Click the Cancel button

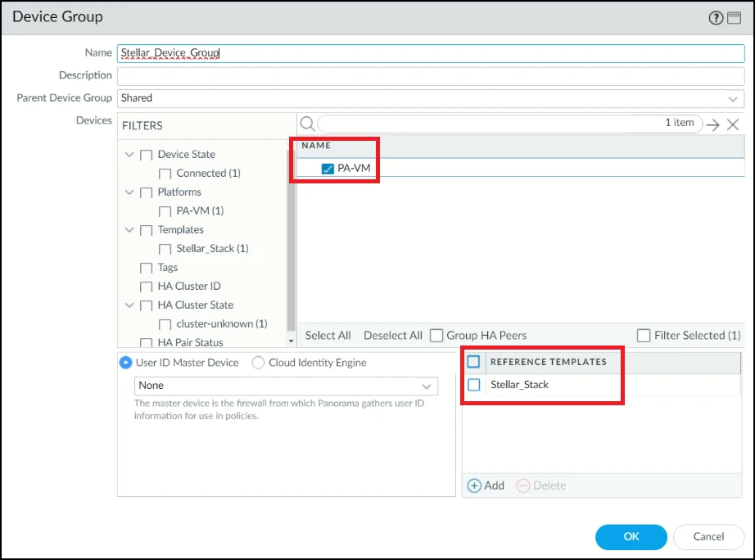708,537
